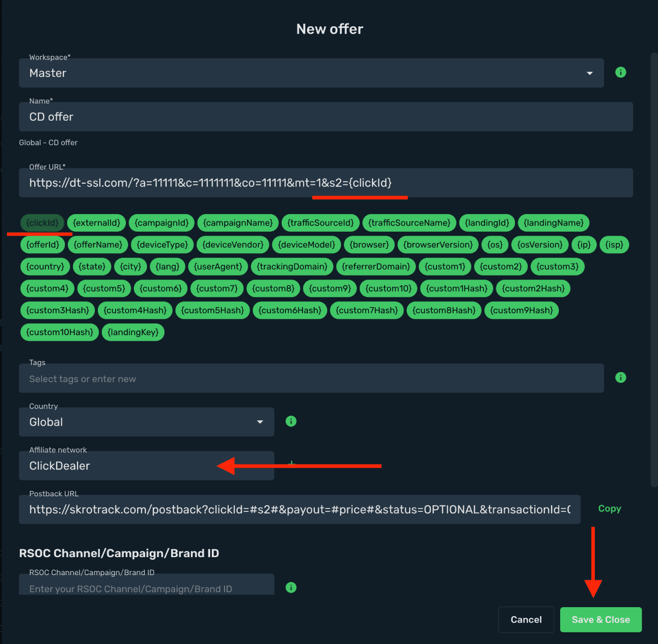Screen dimensions: 658x644
Task: Click into the Offer URL field
Action: coord(326,183)
